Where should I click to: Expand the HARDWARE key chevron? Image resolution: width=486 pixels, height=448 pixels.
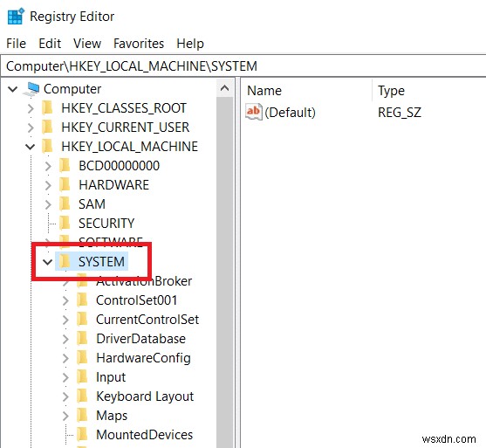pos(48,185)
